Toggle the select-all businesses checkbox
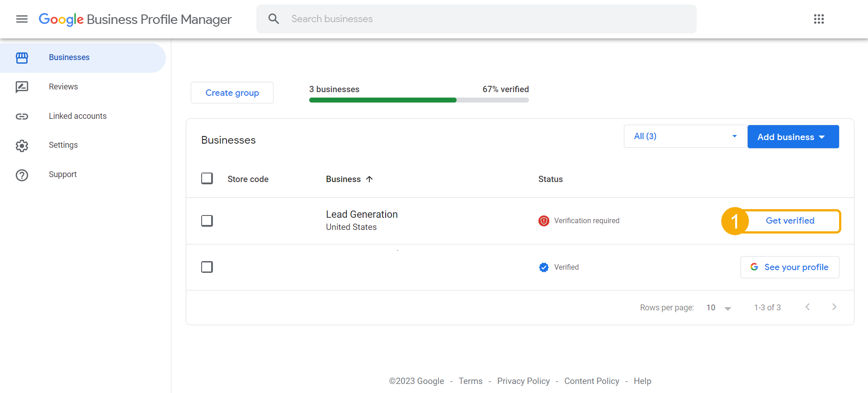Screen dimensions: 868x393 pyautogui.click(x=207, y=178)
